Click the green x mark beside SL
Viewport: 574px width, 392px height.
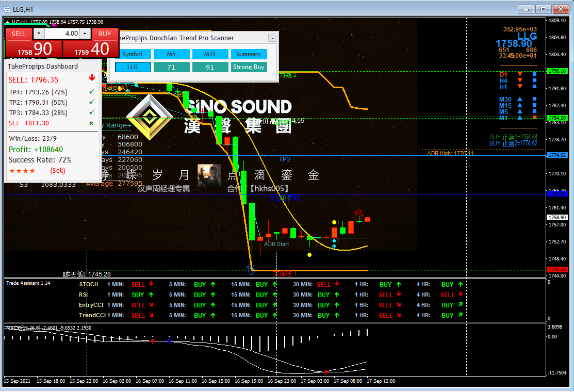click(91, 123)
